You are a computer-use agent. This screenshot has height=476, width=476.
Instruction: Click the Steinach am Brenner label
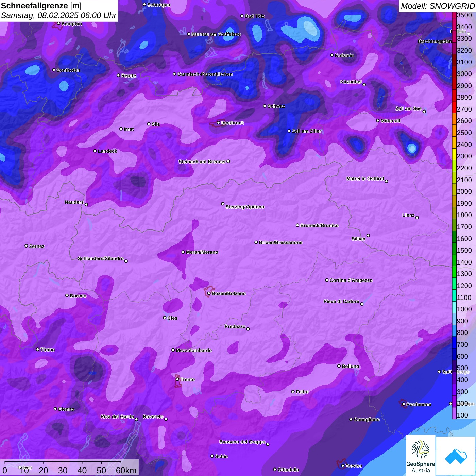(x=202, y=161)
